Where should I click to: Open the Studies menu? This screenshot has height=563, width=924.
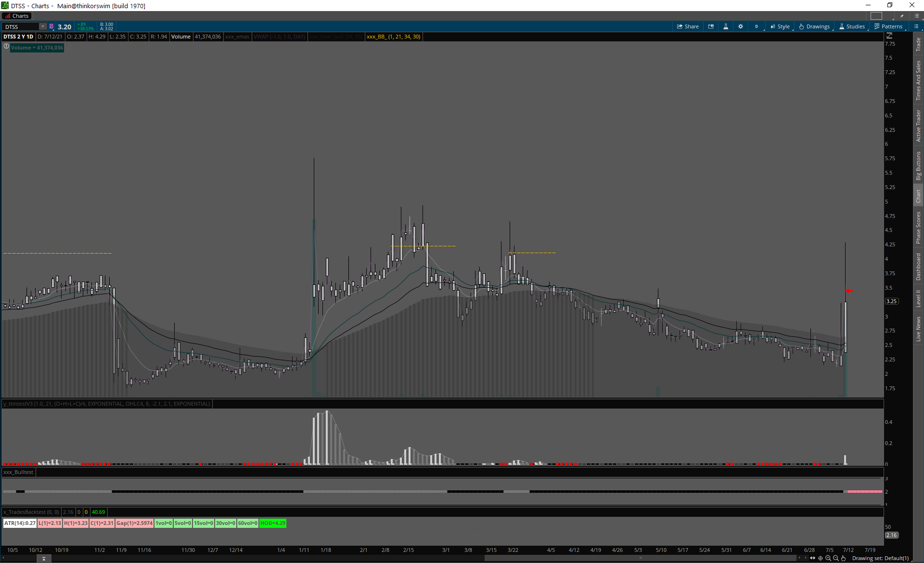tap(852, 26)
